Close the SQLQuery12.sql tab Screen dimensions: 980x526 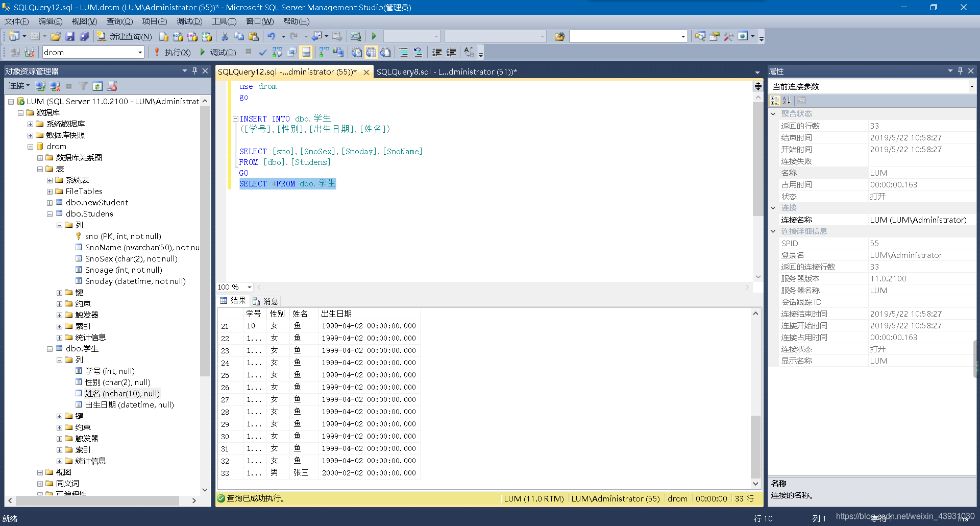click(x=366, y=73)
